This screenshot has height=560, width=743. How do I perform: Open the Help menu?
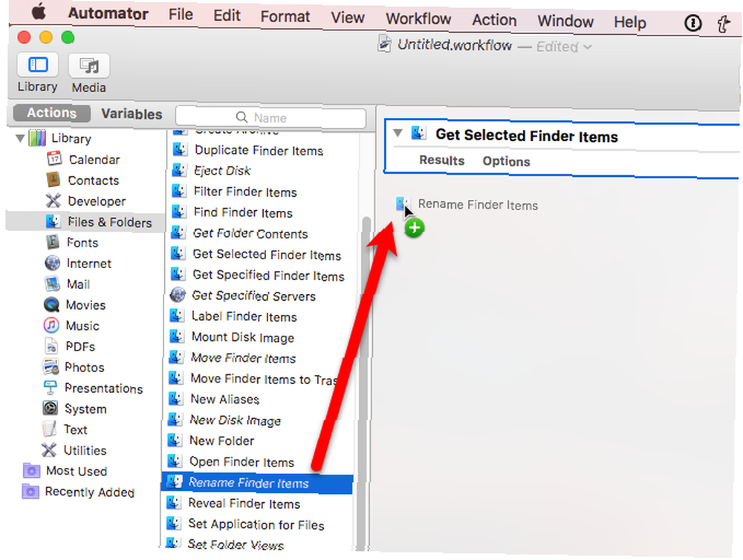click(x=630, y=22)
